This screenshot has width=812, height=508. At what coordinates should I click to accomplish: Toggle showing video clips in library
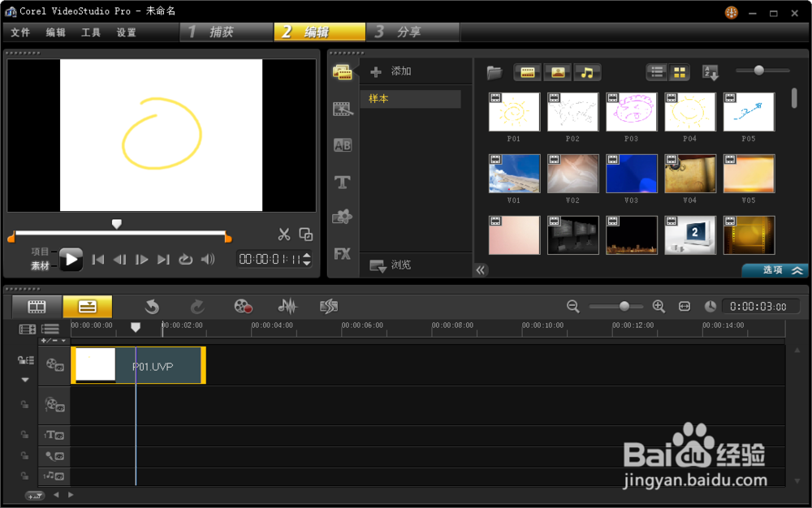[x=528, y=72]
